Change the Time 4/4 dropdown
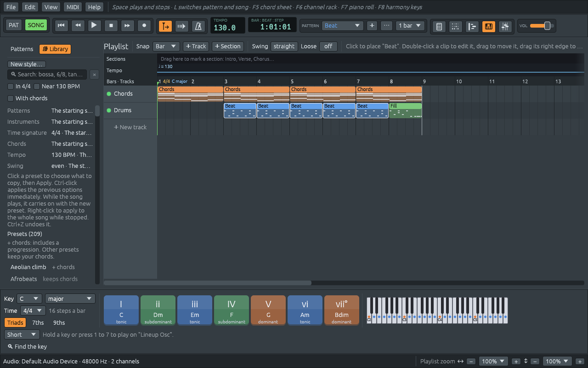This screenshot has width=588, height=368. (x=33, y=311)
